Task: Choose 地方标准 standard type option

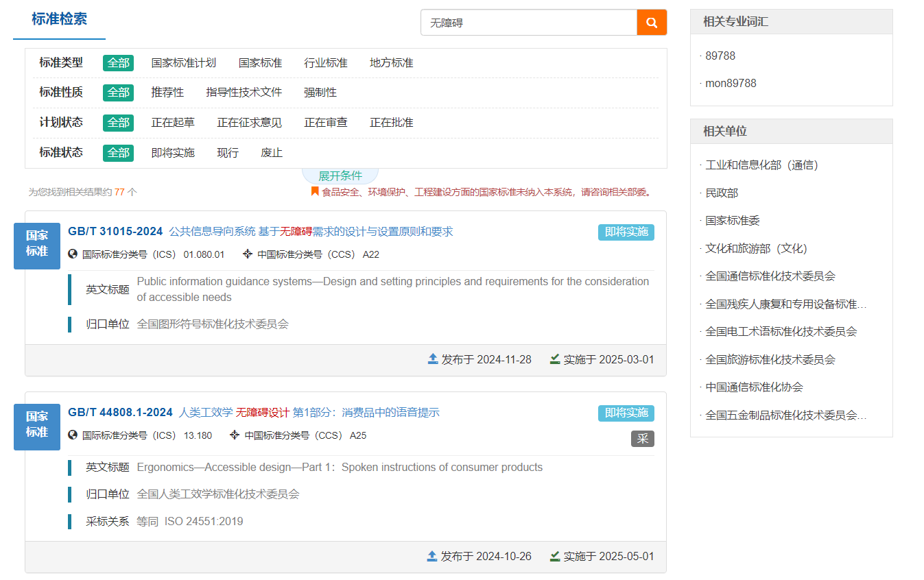Action: (x=391, y=63)
